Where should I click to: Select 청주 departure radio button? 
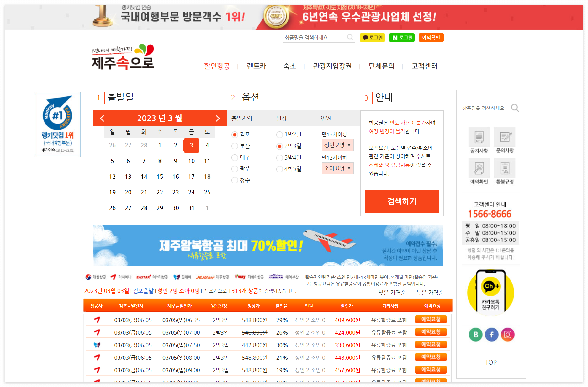click(234, 180)
